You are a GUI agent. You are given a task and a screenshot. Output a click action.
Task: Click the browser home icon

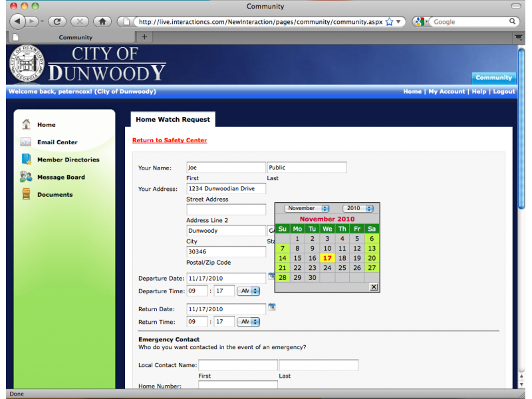(x=102, y=21)
